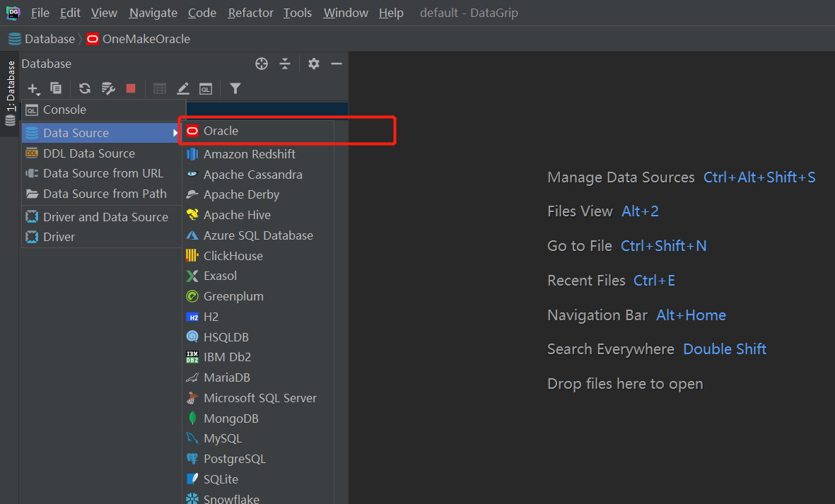Select Apache Derby data source
The height and width of the screenshot is (504, 835).
[x=258, y=195]
